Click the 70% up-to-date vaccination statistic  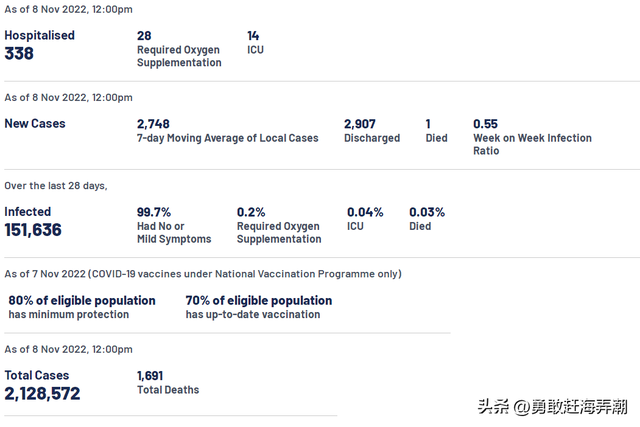point(259,300)
